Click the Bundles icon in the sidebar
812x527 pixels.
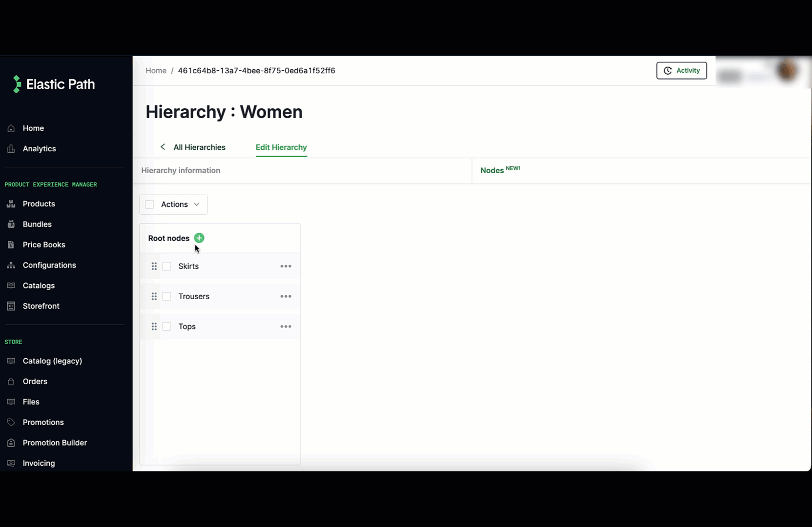coord(11,224)
